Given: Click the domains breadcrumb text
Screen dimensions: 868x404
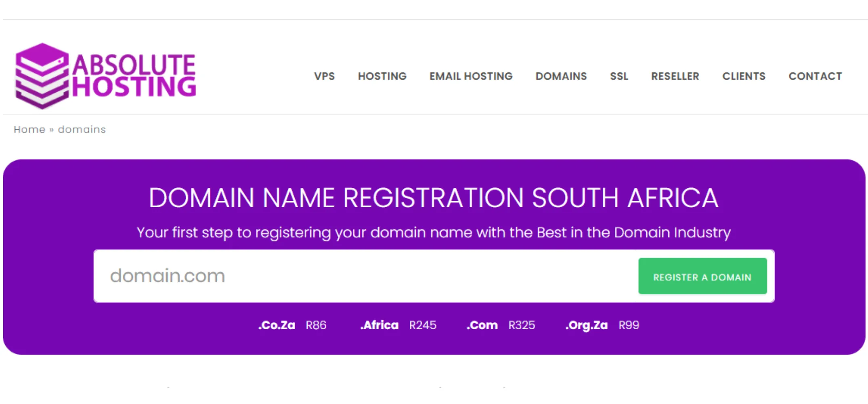Looking at the screenshot, I should tap(82, 129).
